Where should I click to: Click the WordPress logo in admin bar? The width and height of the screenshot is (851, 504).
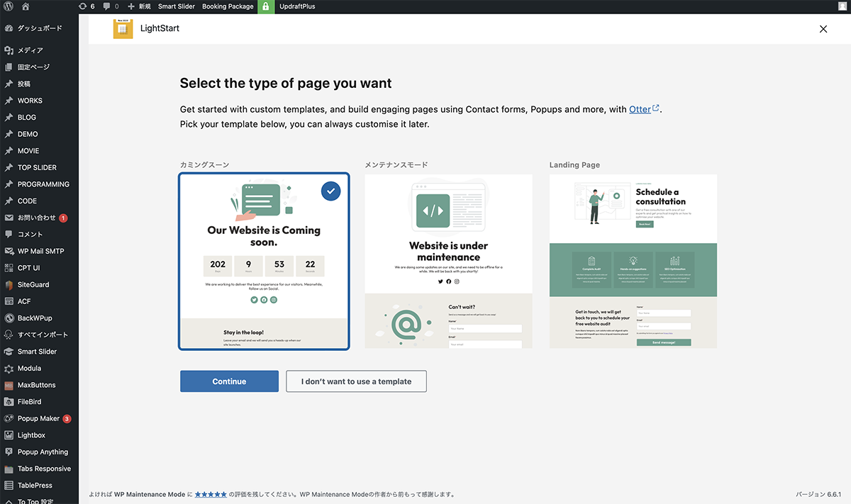click(x=9, y=6)
